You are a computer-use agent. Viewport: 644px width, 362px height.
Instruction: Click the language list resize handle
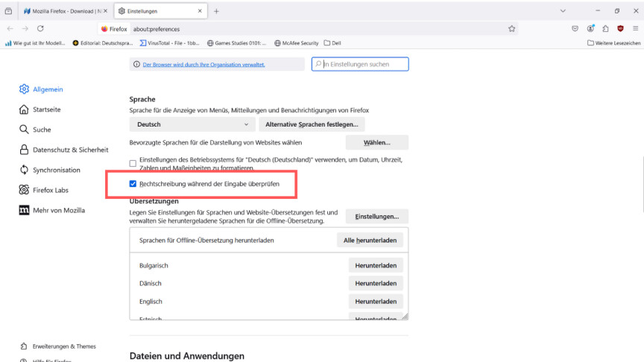click(405, 316)
